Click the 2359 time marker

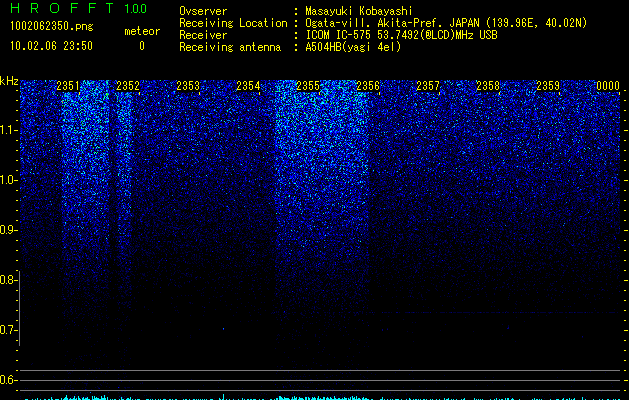tap(548, 86)
